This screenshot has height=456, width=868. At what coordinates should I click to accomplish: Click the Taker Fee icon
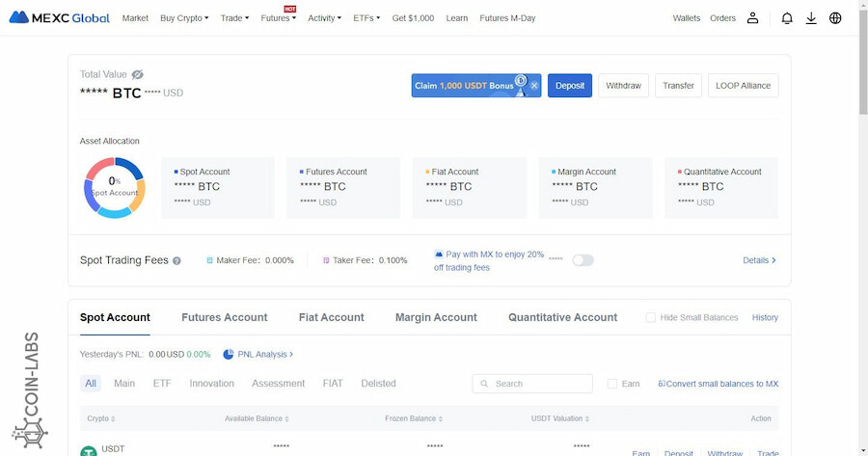[326, 260]
